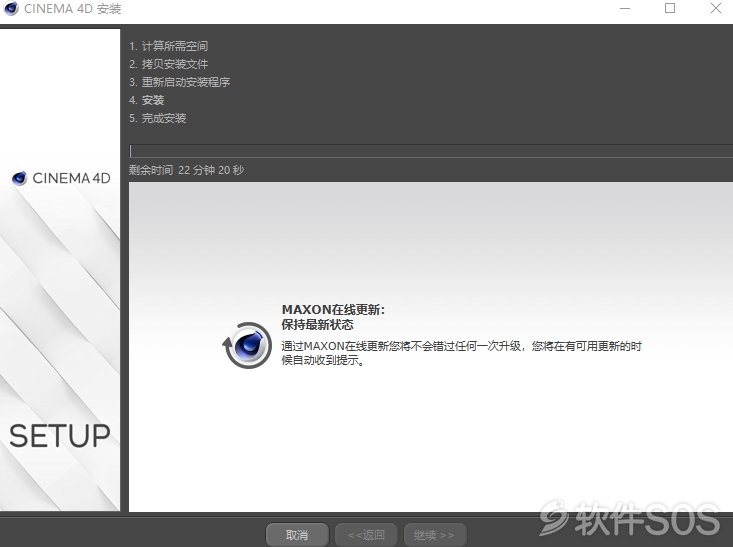Click the SETUP label in sidebar

tap(60, 436)
